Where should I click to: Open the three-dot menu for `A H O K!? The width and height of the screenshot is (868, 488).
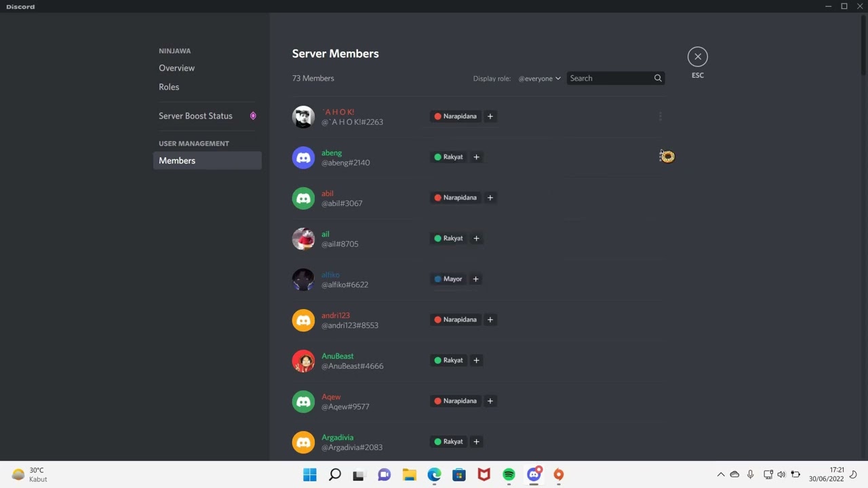click(660, 117)
